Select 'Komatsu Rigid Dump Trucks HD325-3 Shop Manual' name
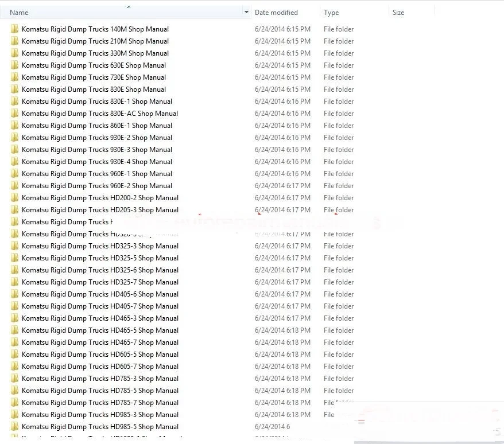The width and height of the screenshot is (504, 444). [x=100, y=246]
